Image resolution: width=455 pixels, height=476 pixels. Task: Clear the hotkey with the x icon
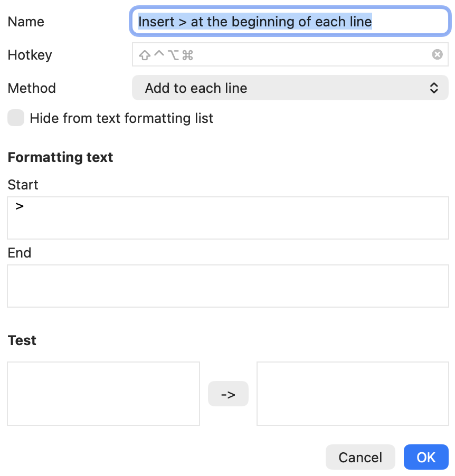click(437, 55)
